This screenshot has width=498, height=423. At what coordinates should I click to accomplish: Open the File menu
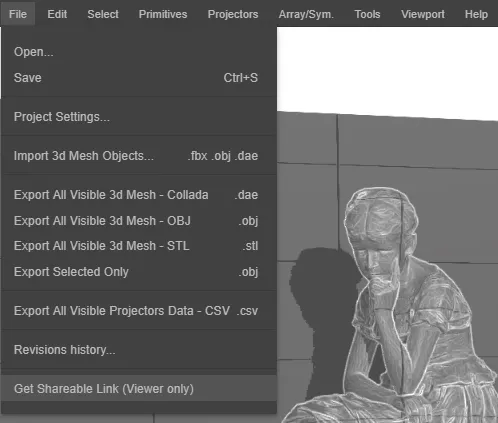pyautogui.click(x=18, y=14)
